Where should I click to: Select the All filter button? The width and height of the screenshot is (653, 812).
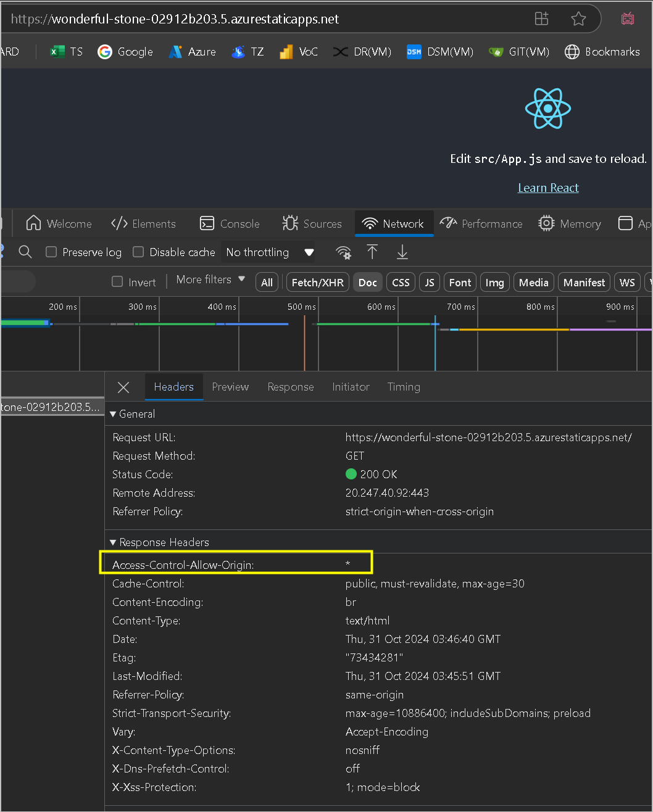click(x=267, y=282)
